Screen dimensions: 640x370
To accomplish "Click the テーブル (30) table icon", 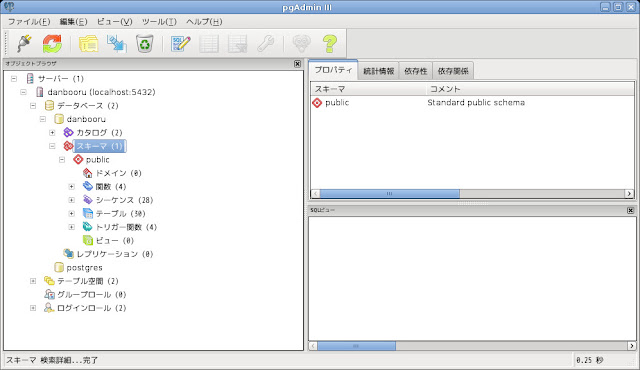I will coord(88,213).
